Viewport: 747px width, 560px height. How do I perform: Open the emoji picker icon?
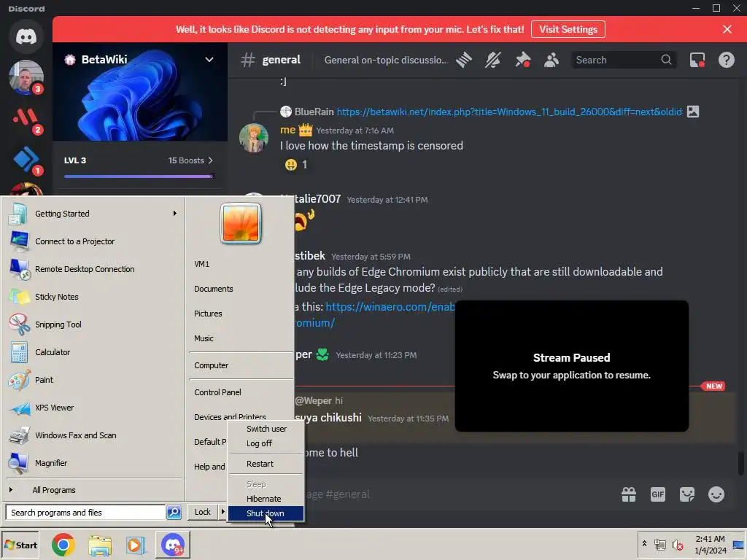pyautogui.click(x=716, y=494)
